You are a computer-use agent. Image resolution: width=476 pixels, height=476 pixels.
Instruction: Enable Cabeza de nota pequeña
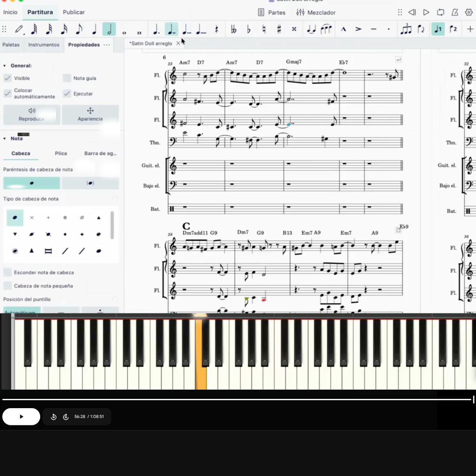click(7, 286)
